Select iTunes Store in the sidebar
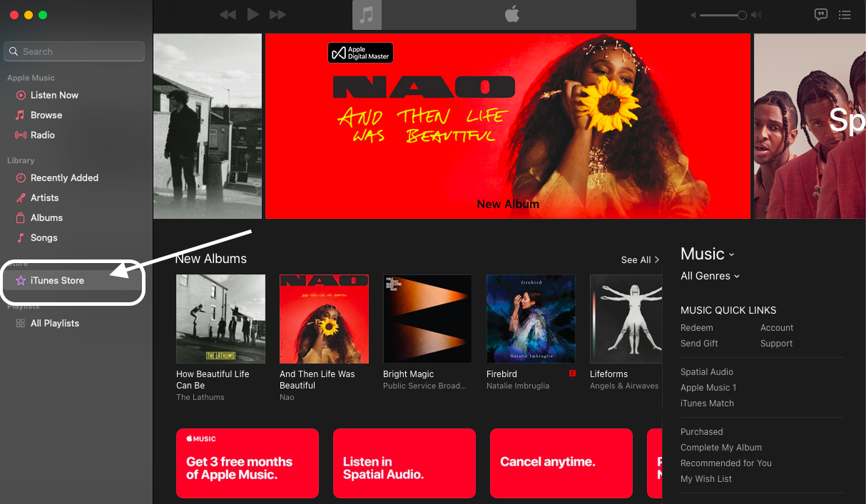 [57, 280]
